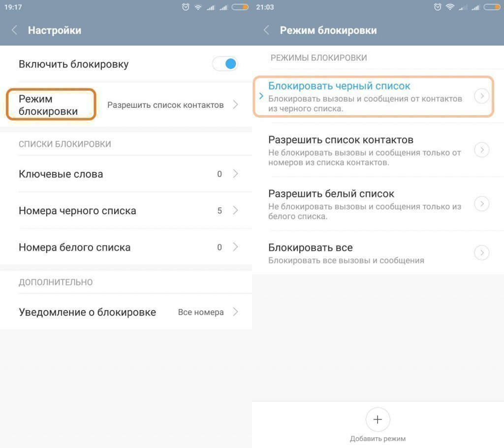The height and width of the screenshot is (448, 504).
Task: Click the Настройки header title
Action: (x=55, y=30)
